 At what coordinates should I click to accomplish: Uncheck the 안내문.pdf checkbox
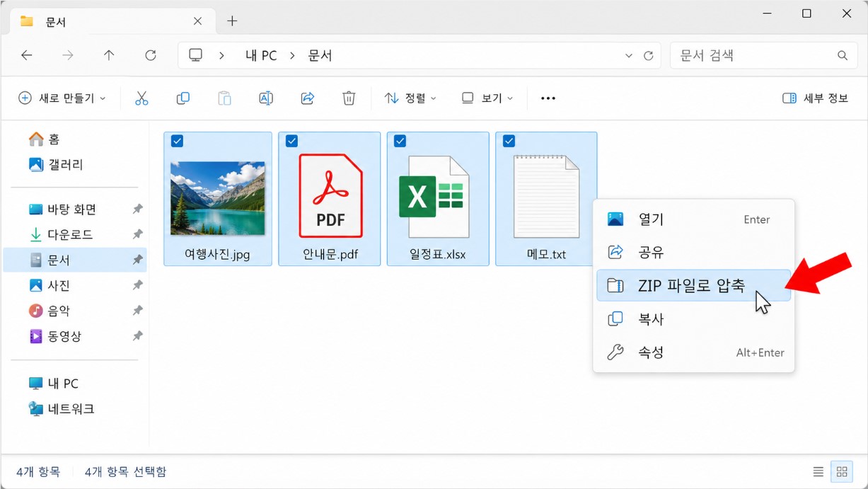pyautogui.click(x=291, y=142)
